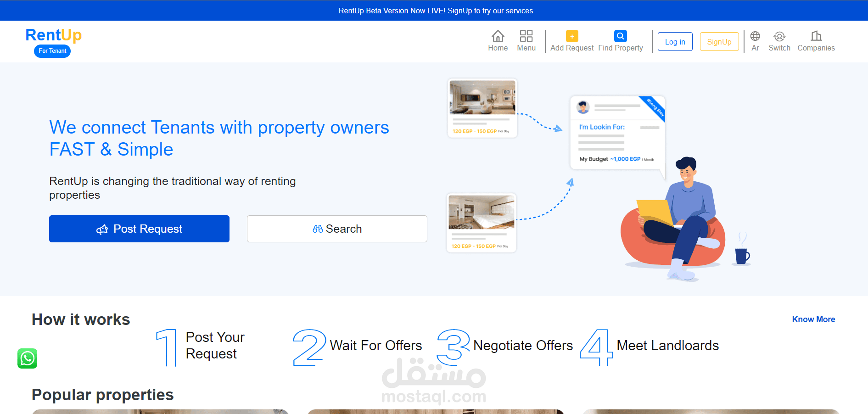Screen dimensions: 868x414
Task: Click the Home menu label
Action: (x=498, y=48)
